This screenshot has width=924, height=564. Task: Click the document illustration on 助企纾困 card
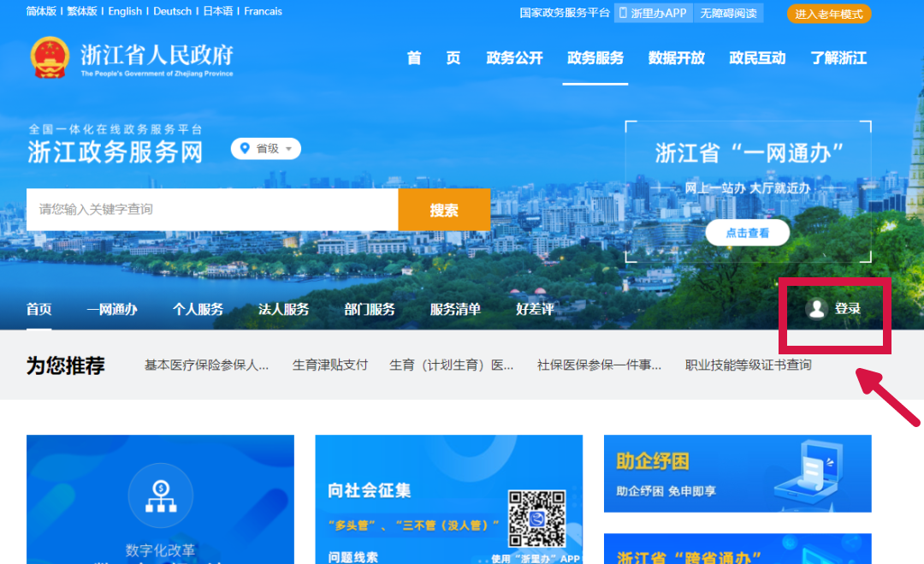[809, 473]
